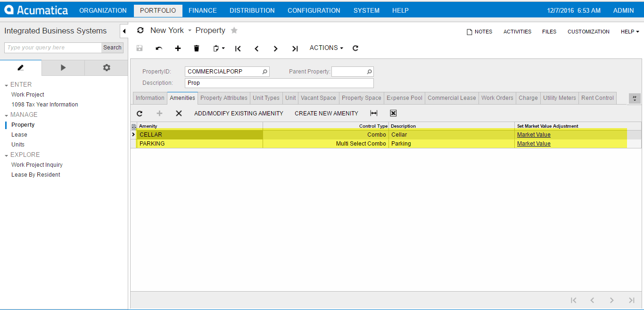Open Lease in navigation pane
Image resolution: width=644 pixels, height=310 pixels.
click(x=19, y=135)
